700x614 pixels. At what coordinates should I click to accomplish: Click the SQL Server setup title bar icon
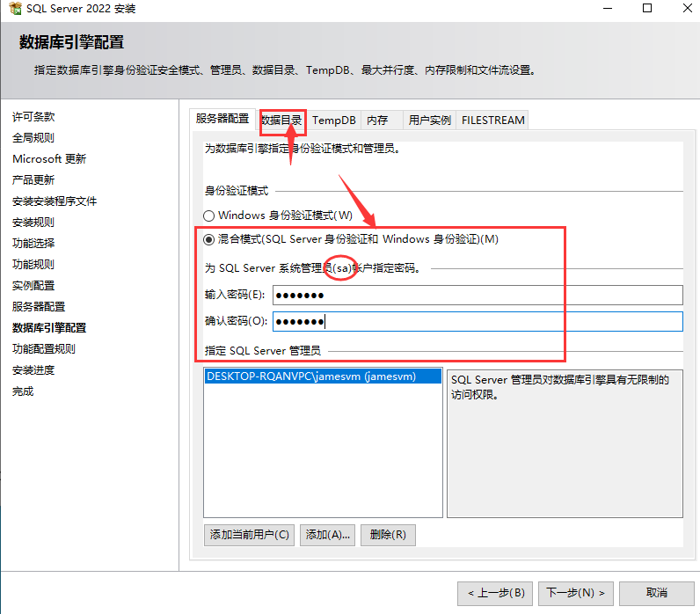pyautogui.click(x=15, y=8)
